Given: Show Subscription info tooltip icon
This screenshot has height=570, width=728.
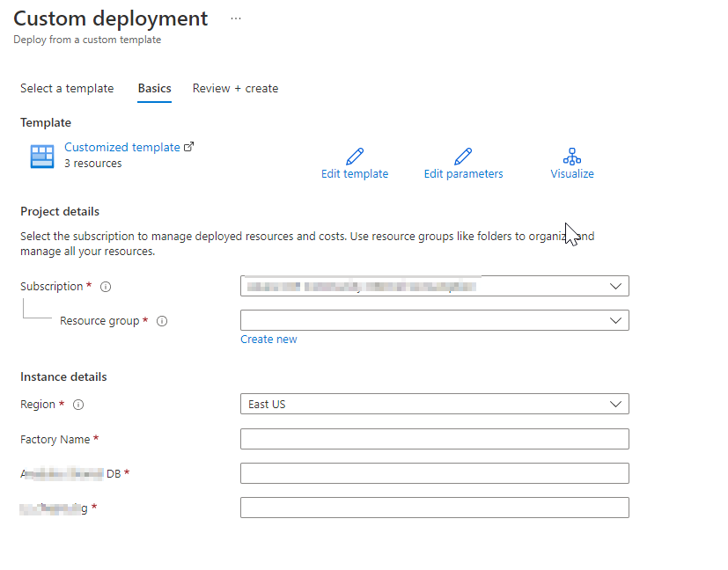Looking at the screenshot, I should pyautogui.click(x=104, y=286).
